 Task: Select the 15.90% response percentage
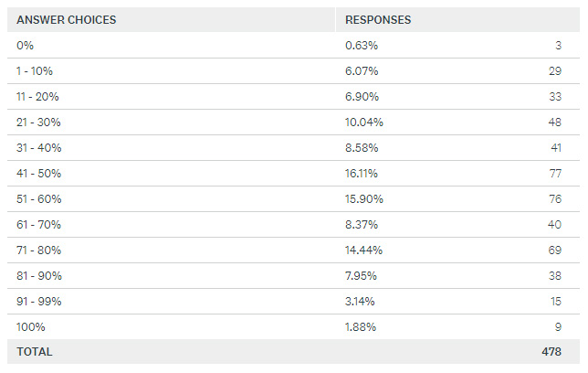coord(364,199)
